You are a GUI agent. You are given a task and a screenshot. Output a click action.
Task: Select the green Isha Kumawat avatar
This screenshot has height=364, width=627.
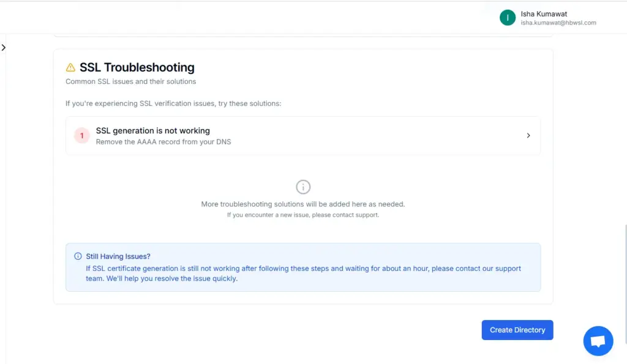(507, 18)
